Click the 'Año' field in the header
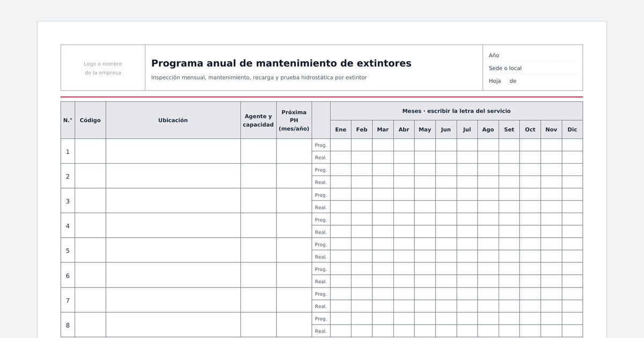This screenshot has height=338, width=644. coord(533,55)
